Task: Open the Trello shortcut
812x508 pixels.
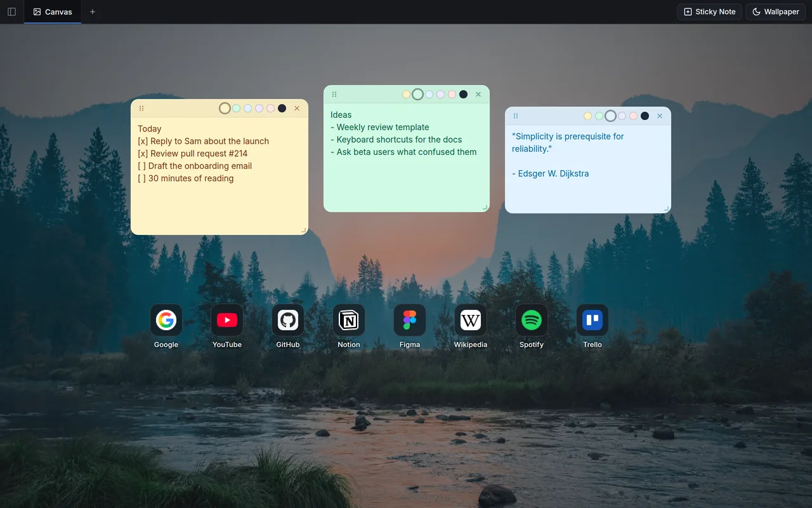Action: (x=593, y=326)
